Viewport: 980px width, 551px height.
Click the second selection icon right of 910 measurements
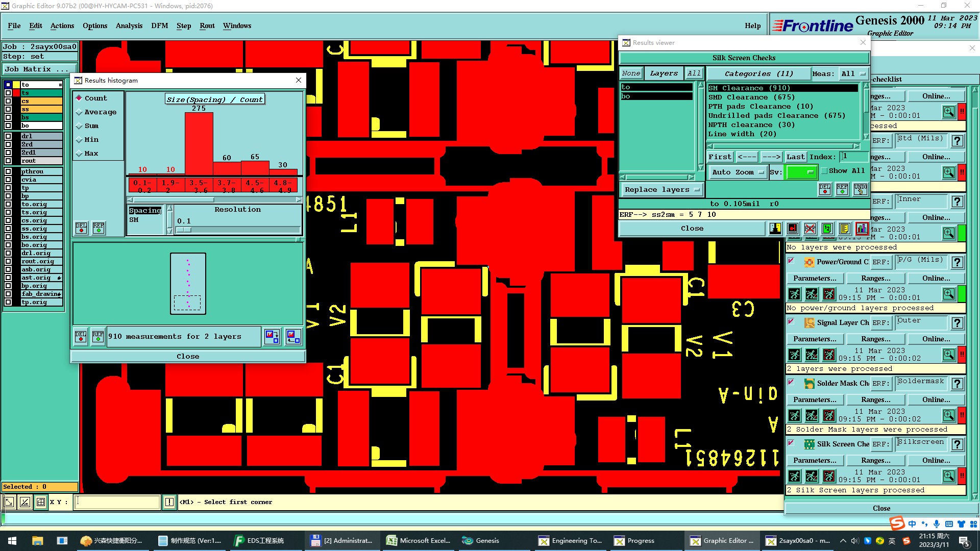tap(293, 337)
